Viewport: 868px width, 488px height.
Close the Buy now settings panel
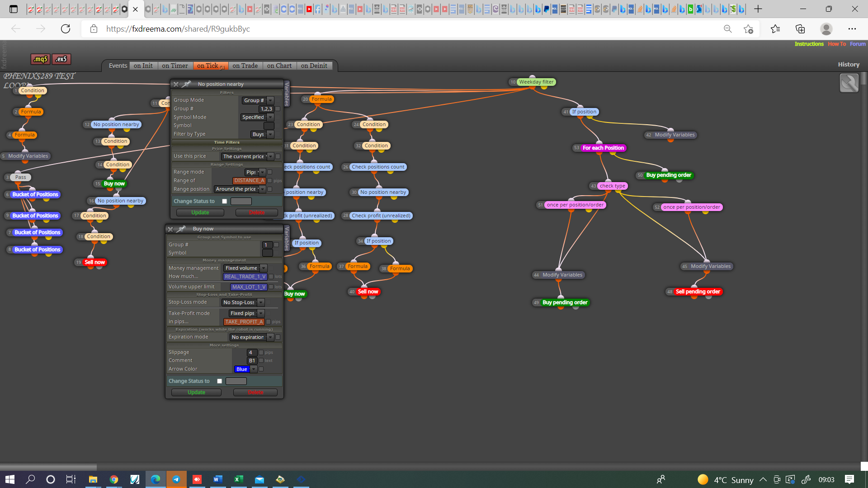[170, 229]
